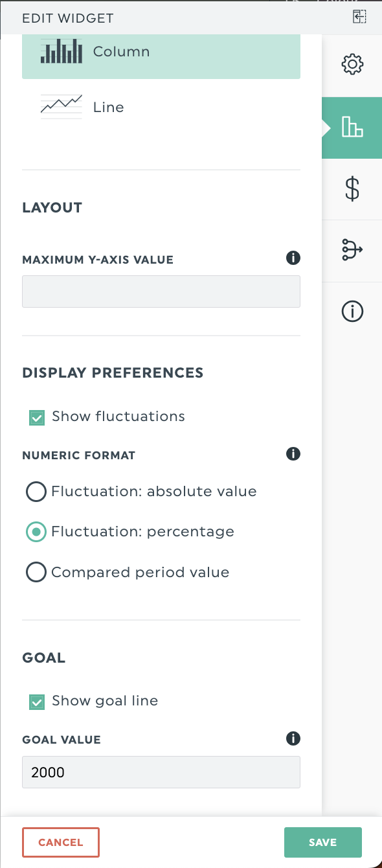This screenshot has width=382, height=868.
Task: Collapse the Edit Widget panel icon
Action: click(x=359, y=17)
